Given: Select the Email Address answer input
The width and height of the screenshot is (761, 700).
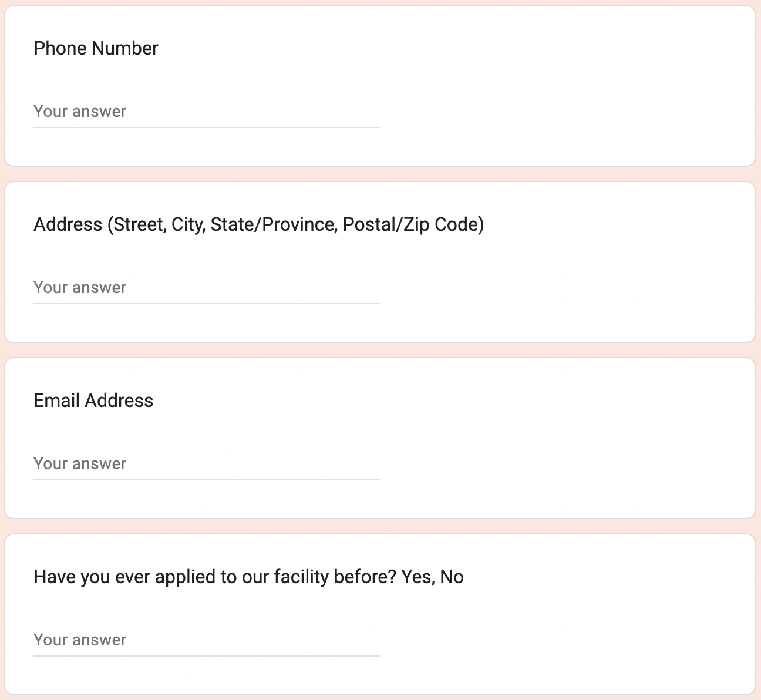Looking at the screenshot, I should pos(206,464).
